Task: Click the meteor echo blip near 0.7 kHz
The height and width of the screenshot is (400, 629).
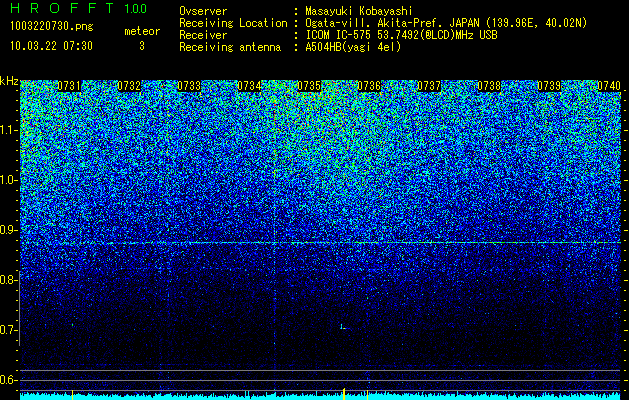Action: pyautogui.click(x=343, y=327)
